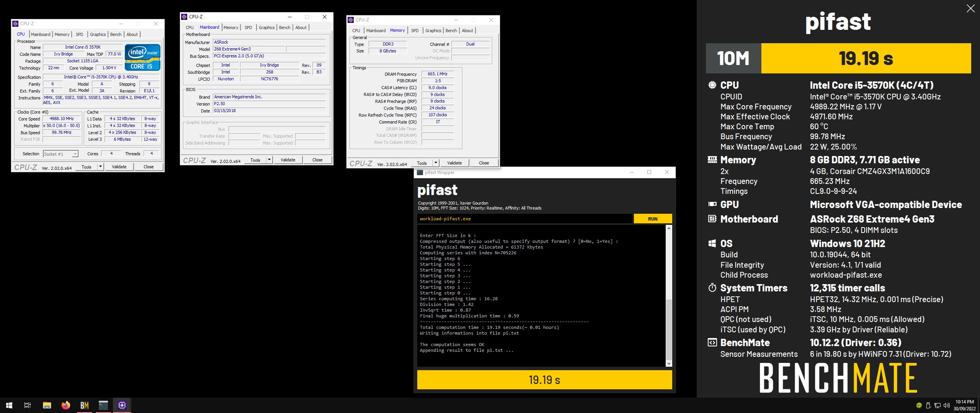
Task: Click the Threads count field showing 4
Action: pos(152,153)
